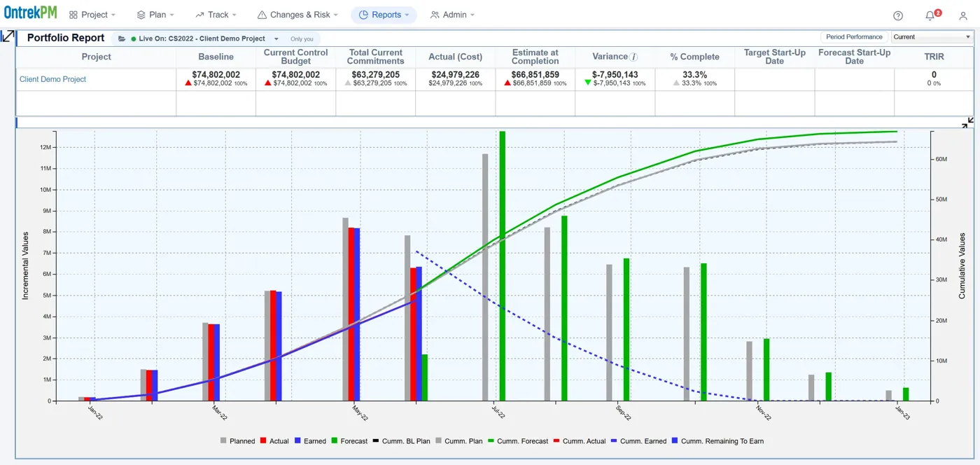Image resolution: width=980 pixels, height=465 pixels.
Task: Click the tall green Forecast bar at Jul-22
Action: coord(502,266)
